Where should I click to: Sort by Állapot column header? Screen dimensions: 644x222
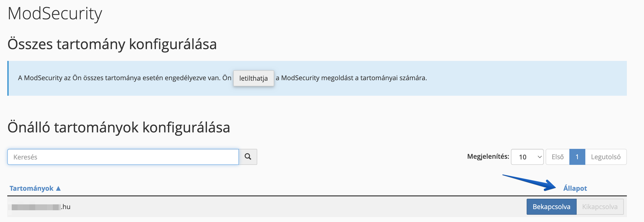[575, 188]
